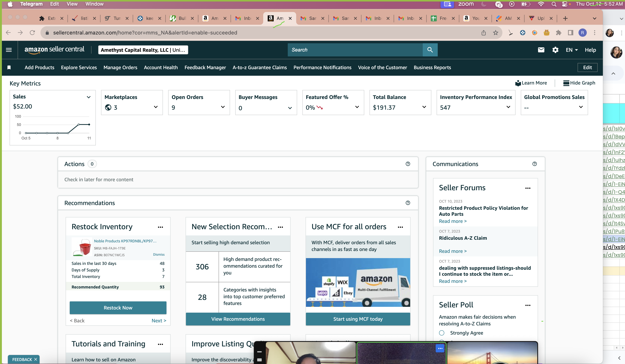Image resolution: width=625 pixels, height=364 pixels.
Task: Open the Add Products menu item
Action: tap(39, 67)
